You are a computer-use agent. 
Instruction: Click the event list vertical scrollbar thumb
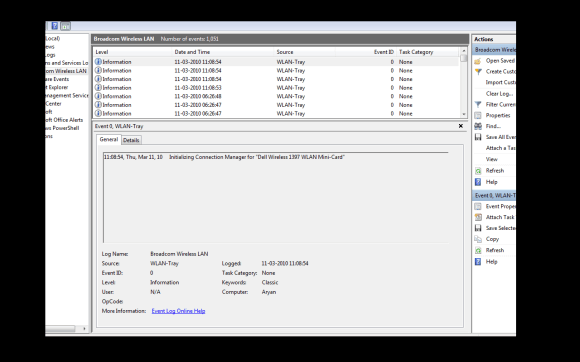463,58
